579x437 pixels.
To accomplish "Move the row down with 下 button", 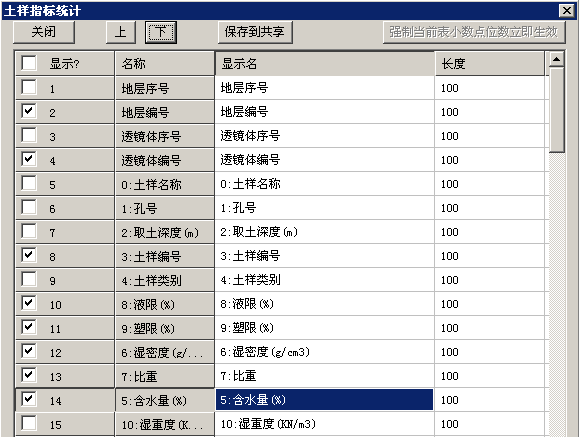I will [x=161, y=32].
